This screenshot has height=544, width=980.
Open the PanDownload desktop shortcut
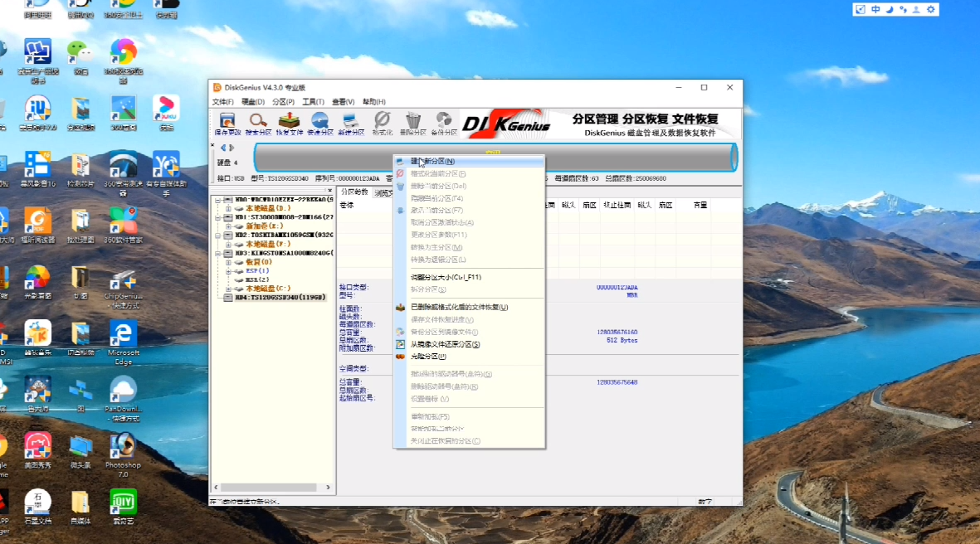point(123,399)
